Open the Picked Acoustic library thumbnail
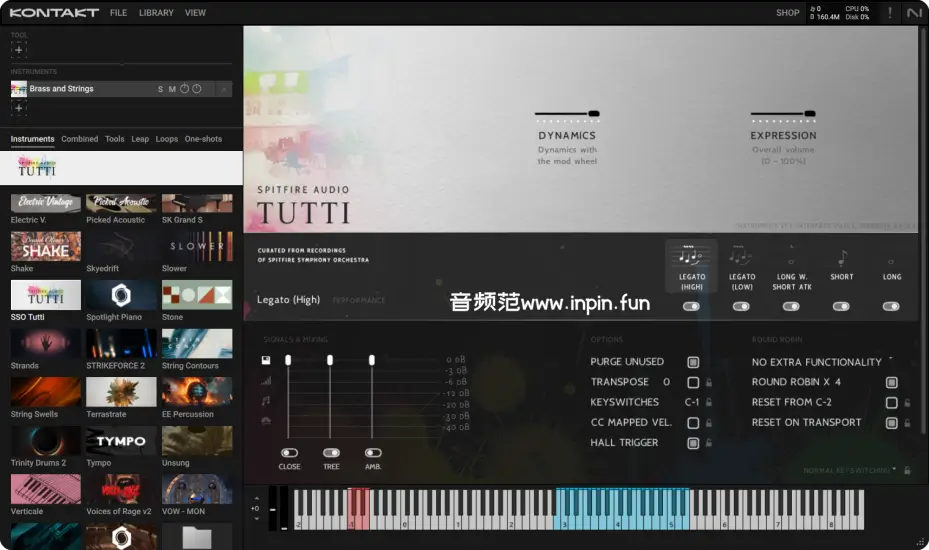 (x=121, y=203)
